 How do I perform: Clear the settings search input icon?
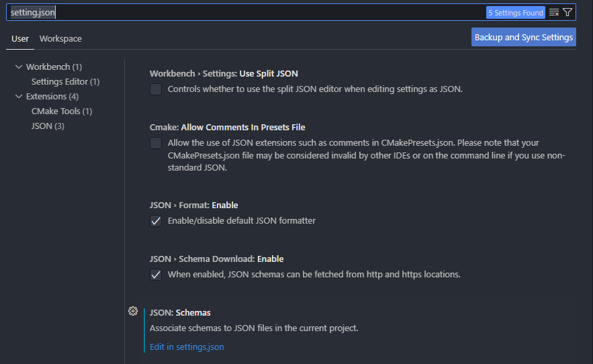[x=554, y=13]
